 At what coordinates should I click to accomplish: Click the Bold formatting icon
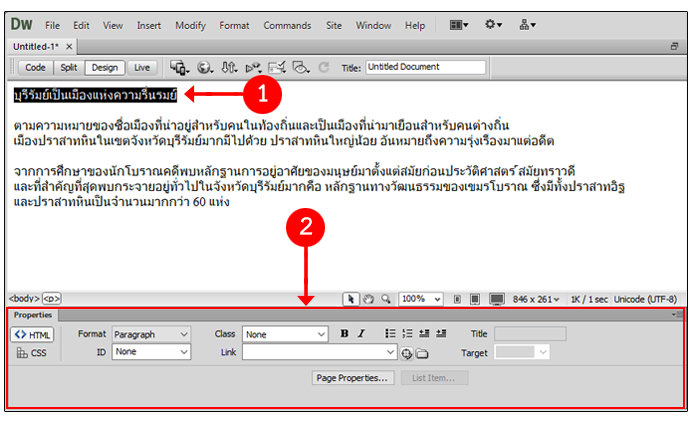pos(344,334)
